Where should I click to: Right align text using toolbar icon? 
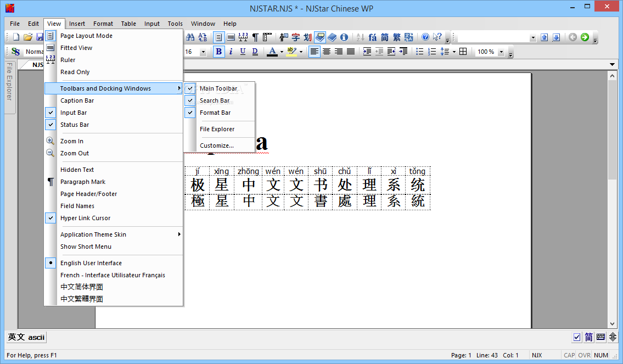339,52
